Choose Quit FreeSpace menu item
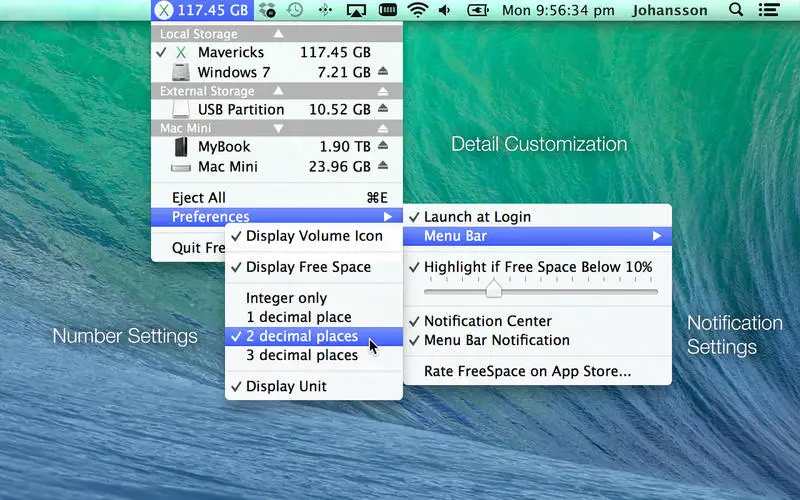The image size is (800, 500). [189, 248]
